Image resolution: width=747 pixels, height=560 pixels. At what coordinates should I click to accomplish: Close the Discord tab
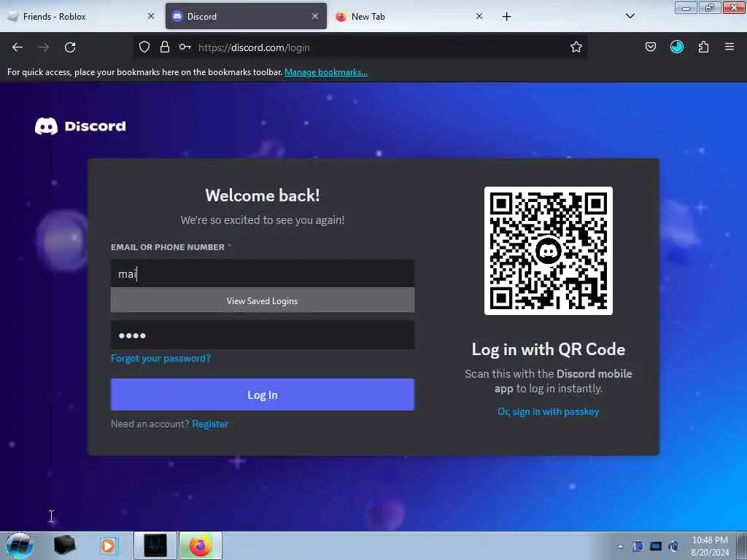click(315, 16)
